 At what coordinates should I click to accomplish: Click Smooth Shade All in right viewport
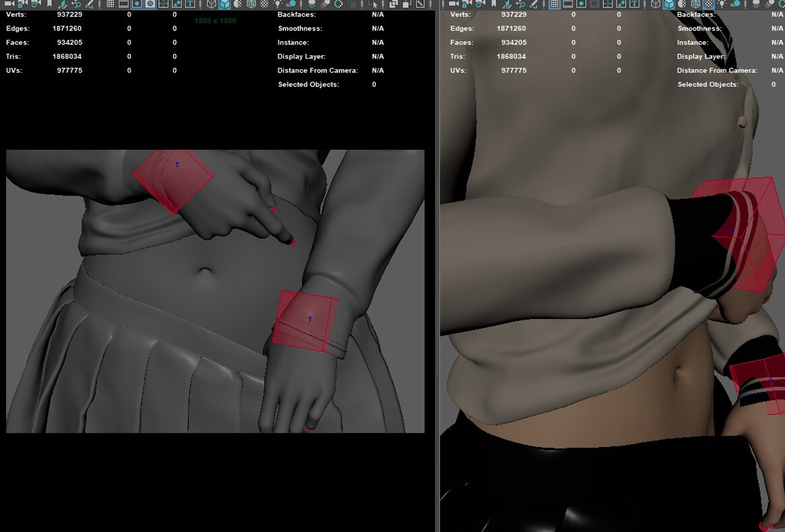click(x=668, y=4)
